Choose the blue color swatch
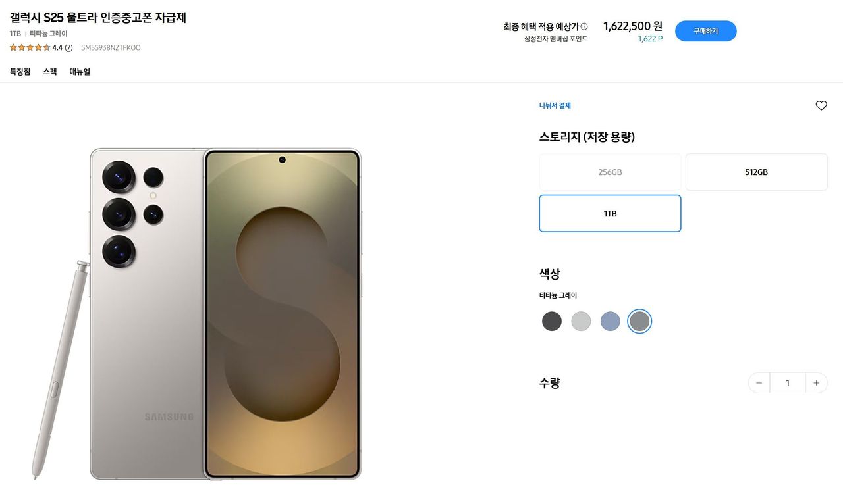The width and height of the screenshot is (843, 504). [611, 321]
